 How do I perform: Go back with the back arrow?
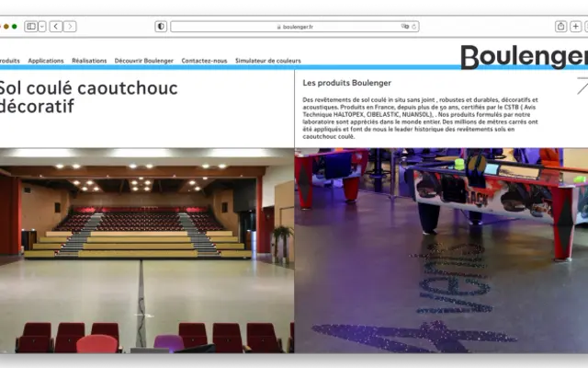(x=56, y=27)
